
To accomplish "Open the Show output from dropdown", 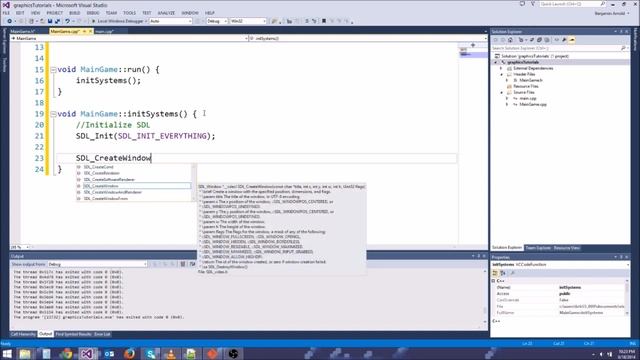I will point(97,264).
